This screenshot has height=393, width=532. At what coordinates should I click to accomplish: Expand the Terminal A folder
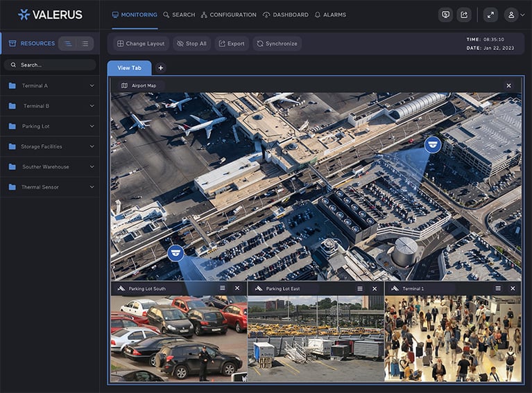tap(92, 86)
